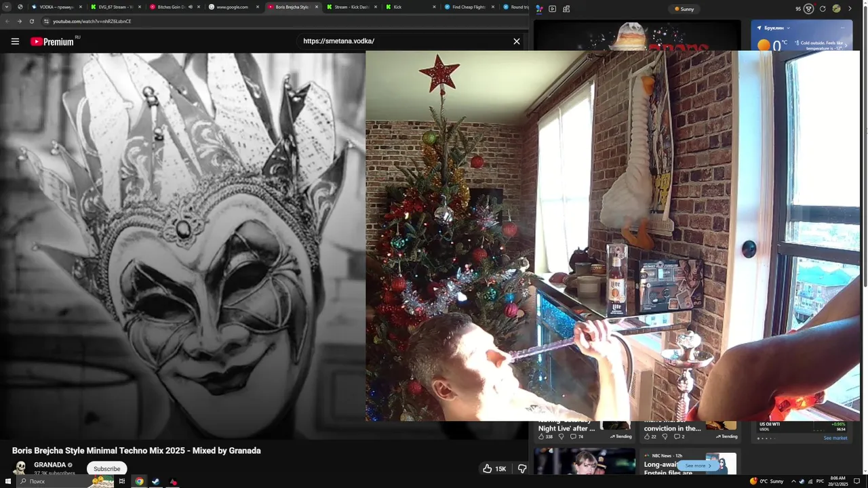Like the Boris Brejcha techno mix video
Image resolution: width=868 pixels, height=488 pixels.
click(496, 468)
